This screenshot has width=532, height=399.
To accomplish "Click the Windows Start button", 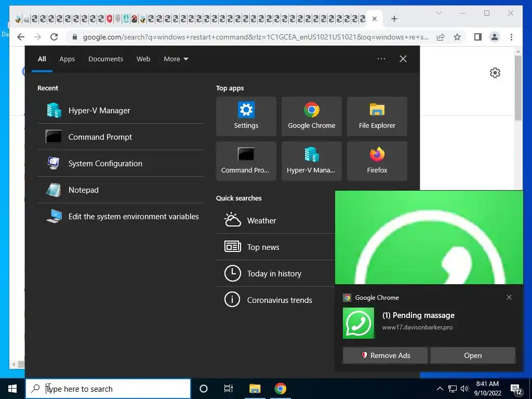I will coord(12,389).
